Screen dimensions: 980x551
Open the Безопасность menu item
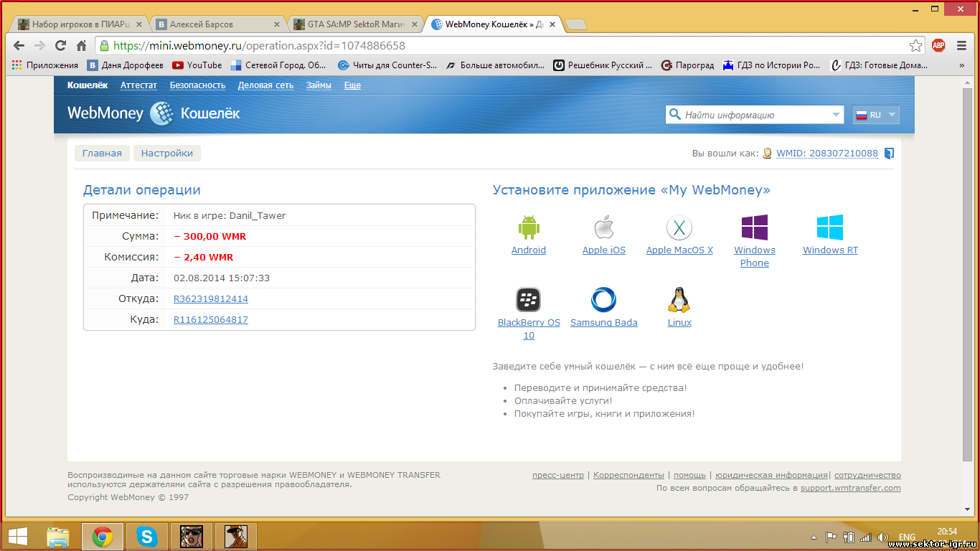[x=197, y=85]
